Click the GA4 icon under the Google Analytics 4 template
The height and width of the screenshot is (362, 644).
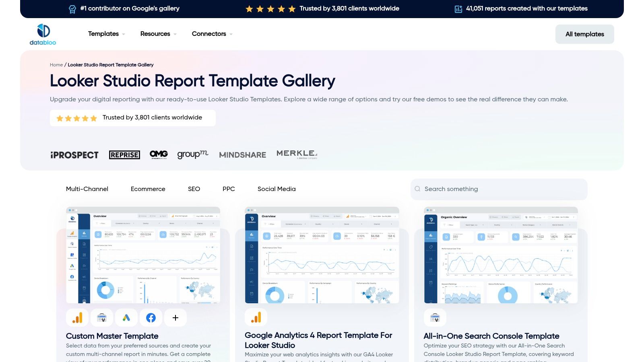click(x=256, y=317)
